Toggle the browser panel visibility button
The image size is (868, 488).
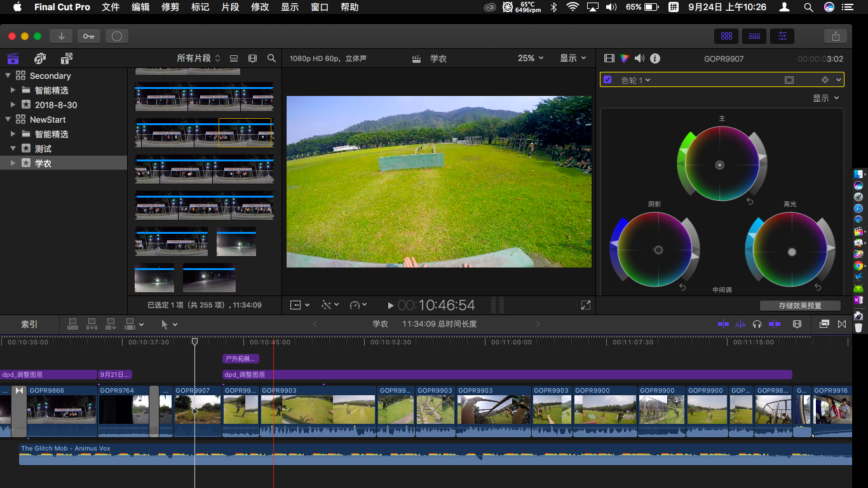726,36
